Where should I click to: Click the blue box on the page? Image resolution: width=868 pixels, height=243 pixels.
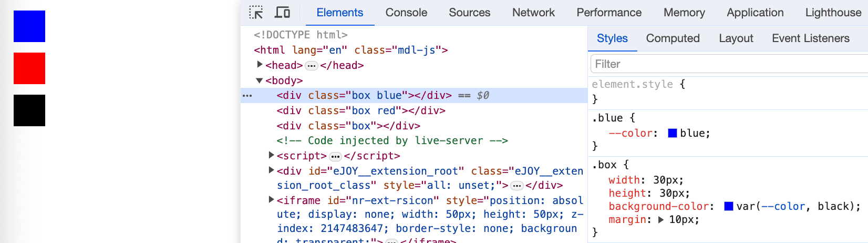(x=29, y=26)
